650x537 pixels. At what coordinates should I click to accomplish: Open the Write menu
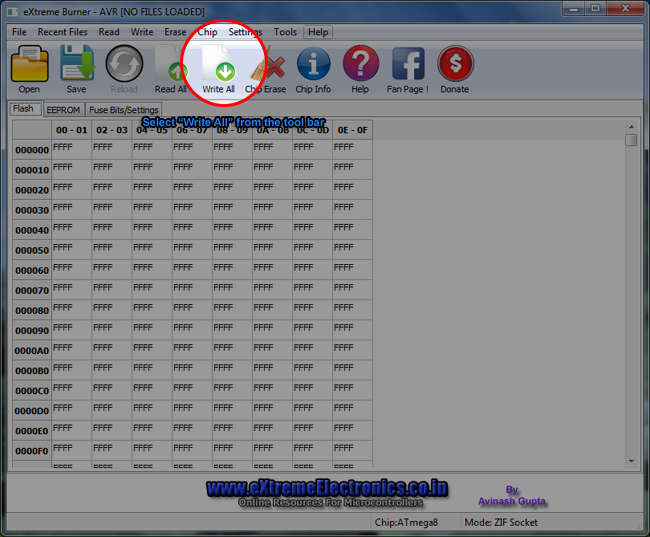pyautogui.click(x=142, y=32)
